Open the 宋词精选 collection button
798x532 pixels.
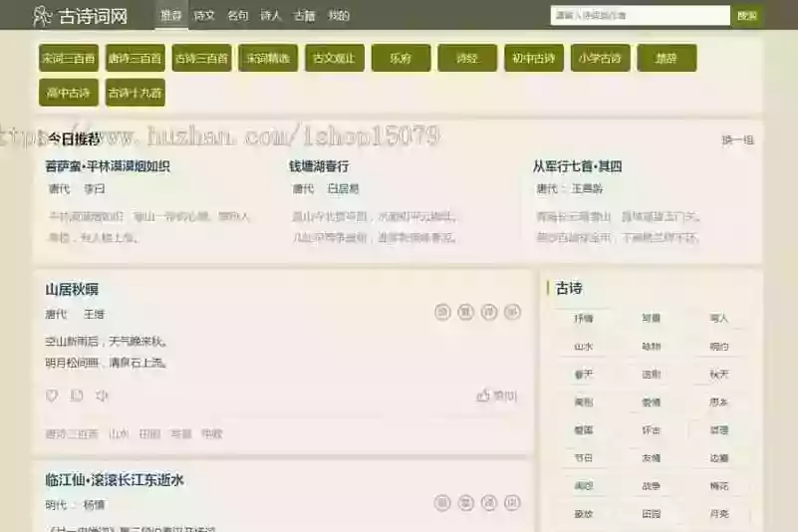coord(268,58)
